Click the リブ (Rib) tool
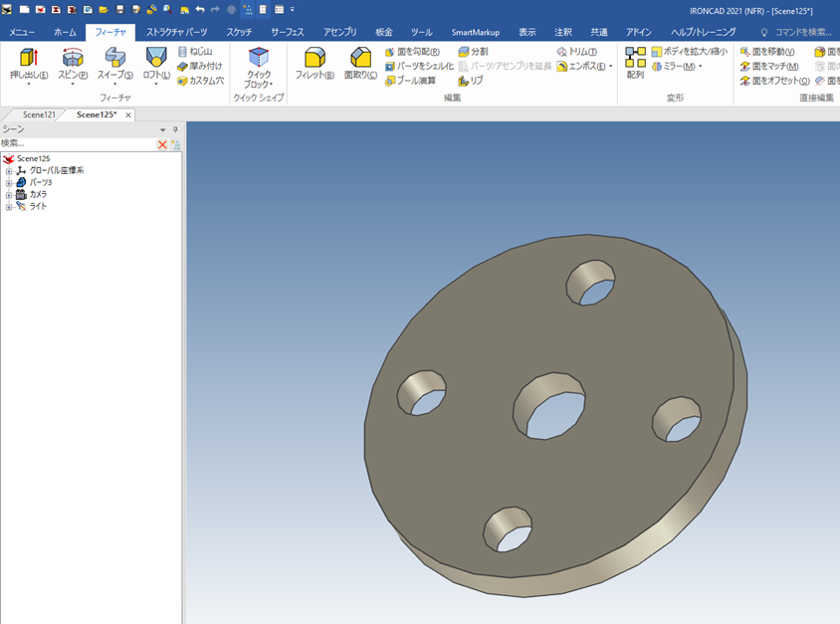The image size is (840, 624). pyautogui.click(x=470, y=81)
